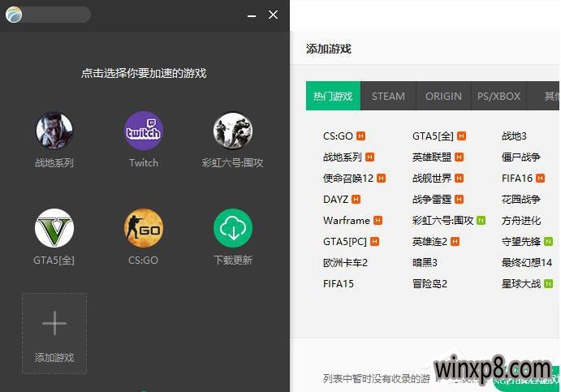This screenshot has width=561, height=392.
Task: Select 战争雷霆 in the games list
Action: click(432, 199)
